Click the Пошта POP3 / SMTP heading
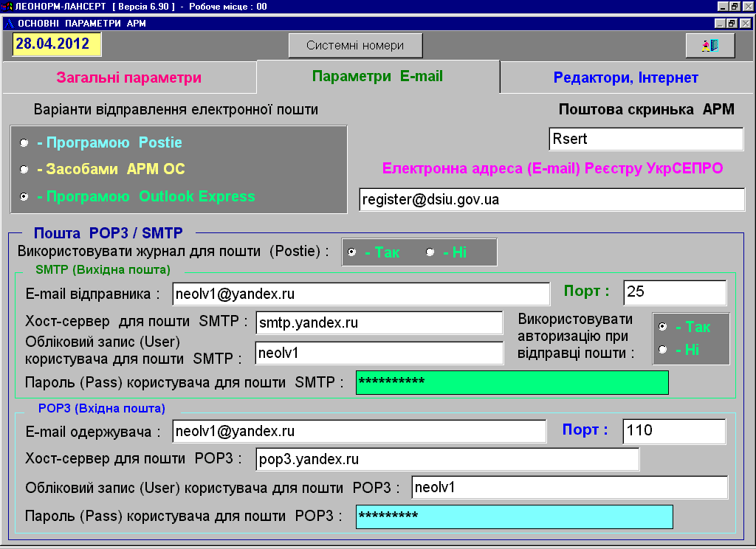The width and height of the screenshot is (756, 549). click(x=109, y=233)
